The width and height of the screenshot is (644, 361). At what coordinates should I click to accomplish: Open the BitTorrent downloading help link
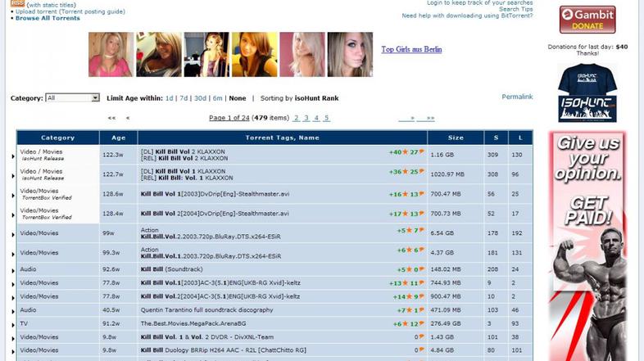coord(467,16)
